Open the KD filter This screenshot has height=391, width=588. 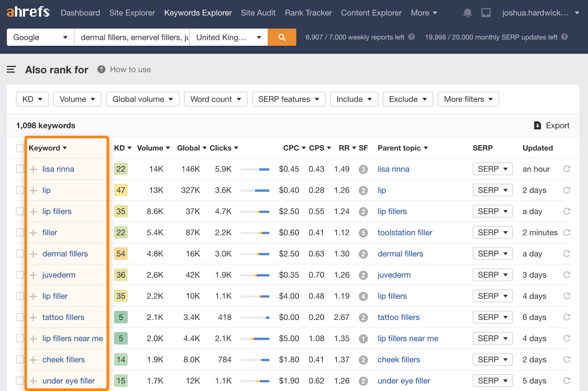(32, 99)
